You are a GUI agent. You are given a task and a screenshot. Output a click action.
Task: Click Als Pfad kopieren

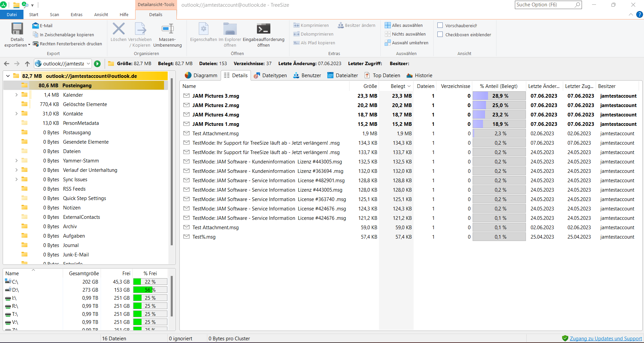pos(314,43)
